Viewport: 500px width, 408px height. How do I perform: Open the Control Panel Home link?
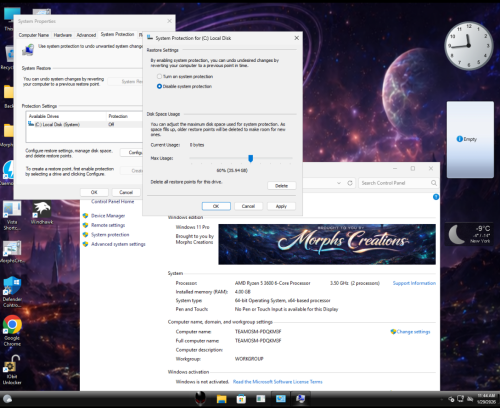click(x=113, y=202)
